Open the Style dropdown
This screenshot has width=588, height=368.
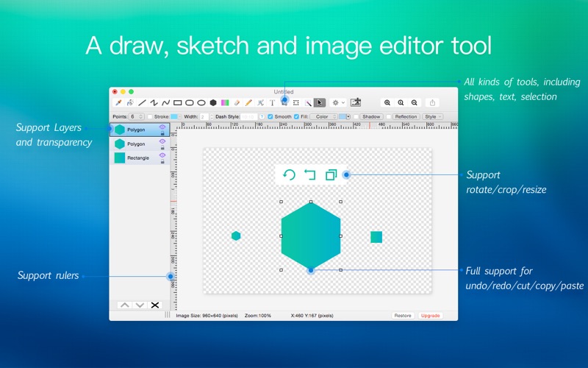[432, 117]
